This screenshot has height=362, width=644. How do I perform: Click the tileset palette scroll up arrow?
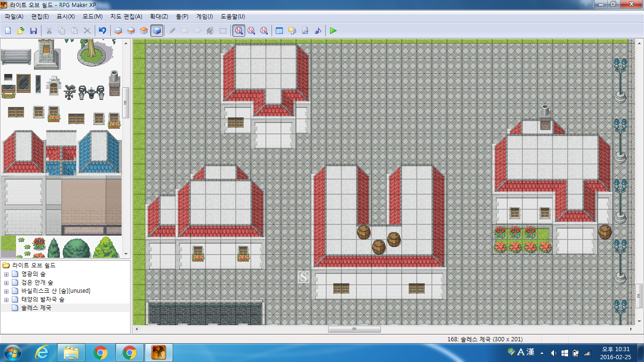[126, 43]
